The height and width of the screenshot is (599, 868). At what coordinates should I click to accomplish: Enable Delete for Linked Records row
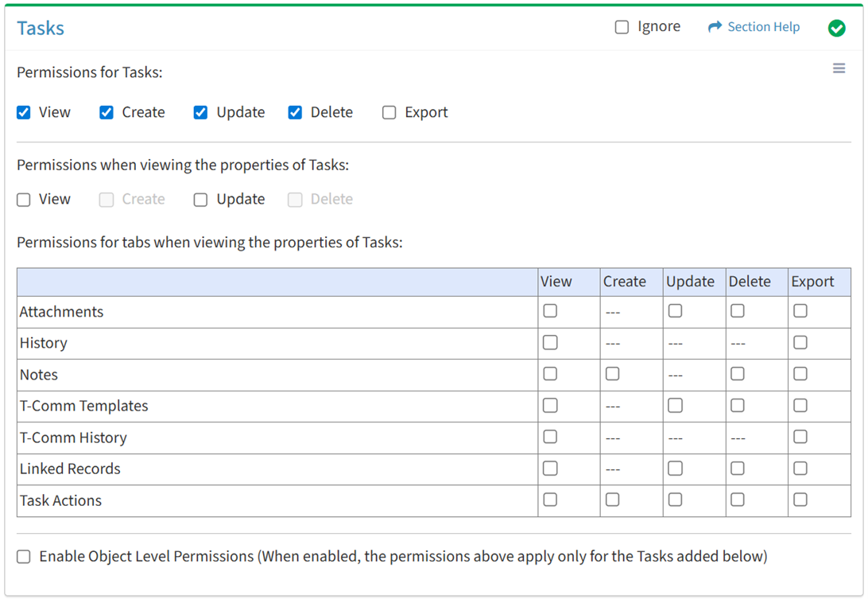click(738, 469)
